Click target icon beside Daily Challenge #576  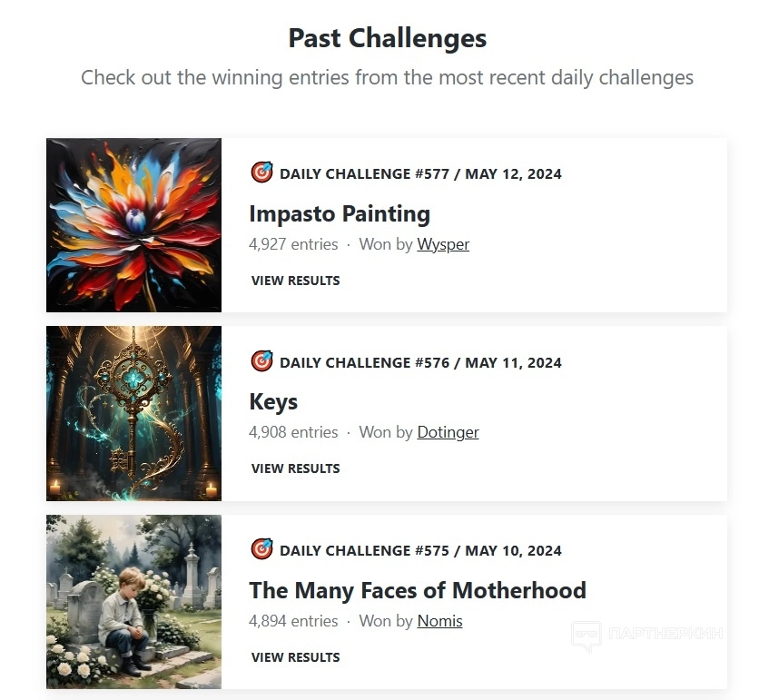coord(261,361)
